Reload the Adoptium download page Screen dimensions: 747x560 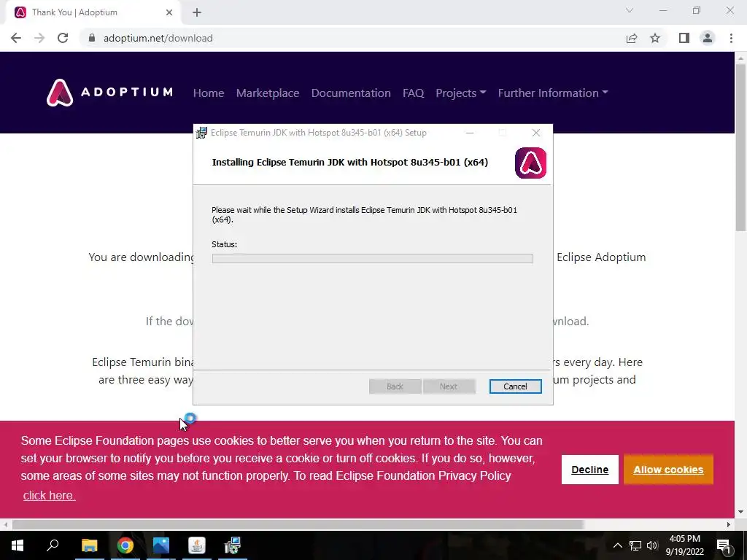63,38
